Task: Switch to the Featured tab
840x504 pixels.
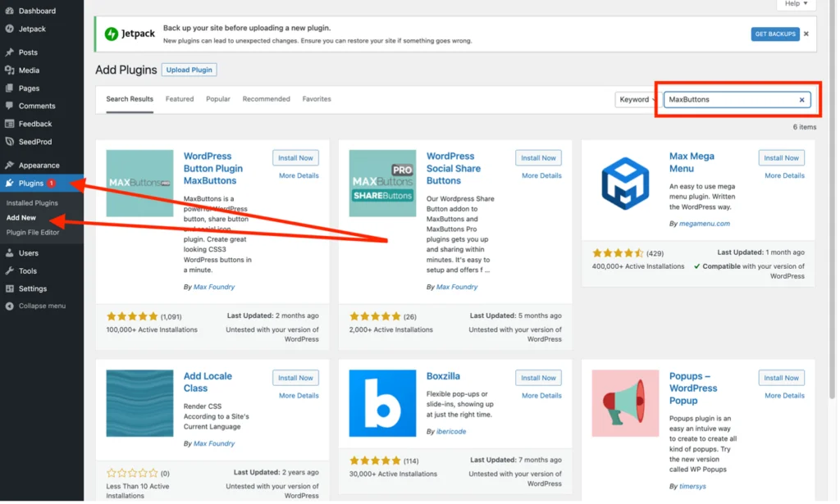Action: click(180, 99)
